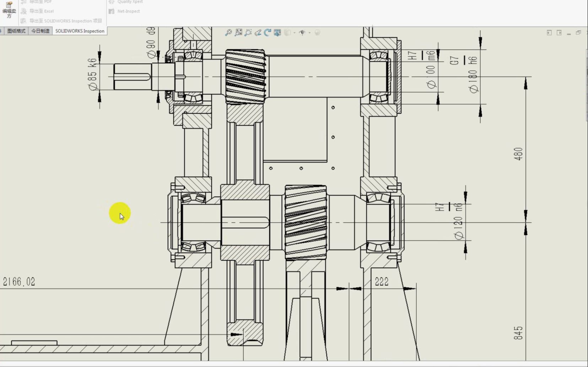Click the blue Rebuild arrow icon
The width and height of the screenshot is (588, 367).
pyautogui.click(x=268, y=33)
